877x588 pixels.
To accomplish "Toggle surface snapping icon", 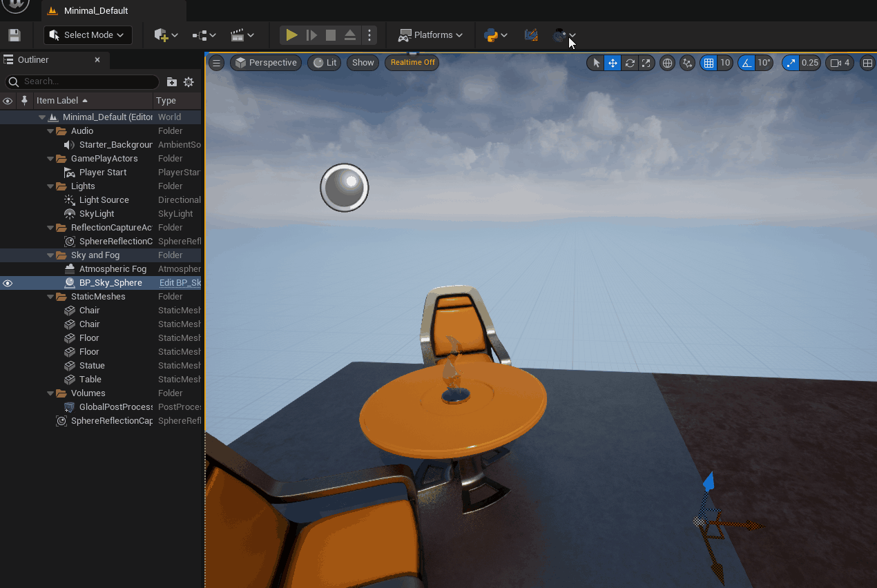I will pos(687,63).
